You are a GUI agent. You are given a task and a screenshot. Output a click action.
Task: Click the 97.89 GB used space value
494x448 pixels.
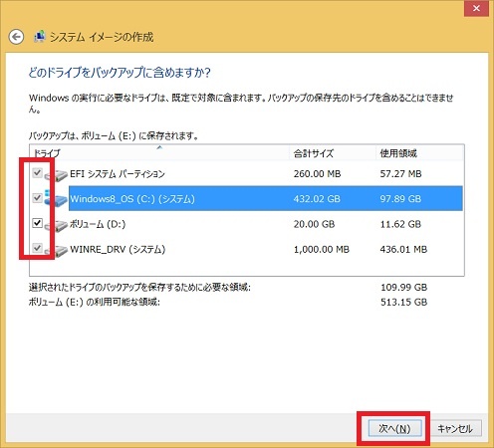[400, 199]
